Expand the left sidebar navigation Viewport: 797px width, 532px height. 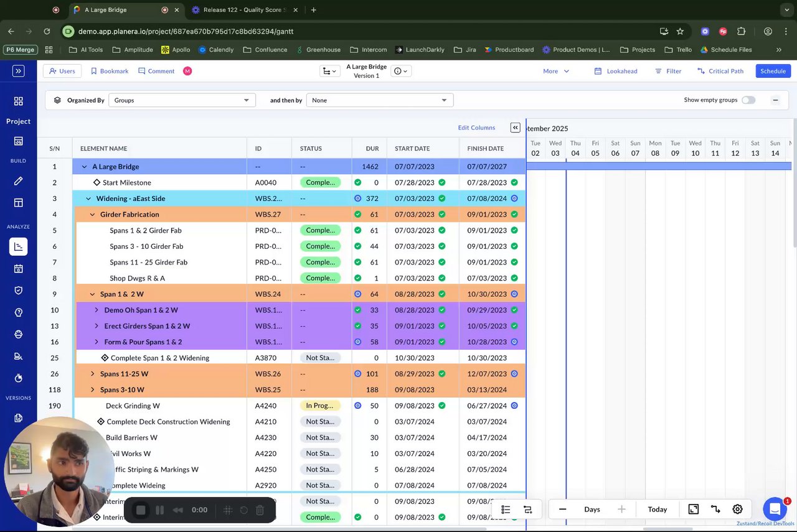[x=18, y=71]
